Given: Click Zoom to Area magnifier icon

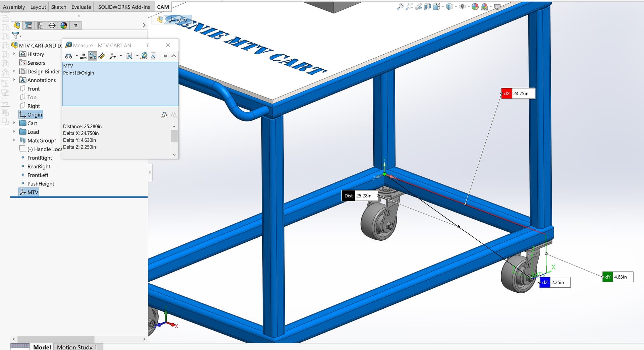Looking at the screenshot, I should [x=409, y=7].
